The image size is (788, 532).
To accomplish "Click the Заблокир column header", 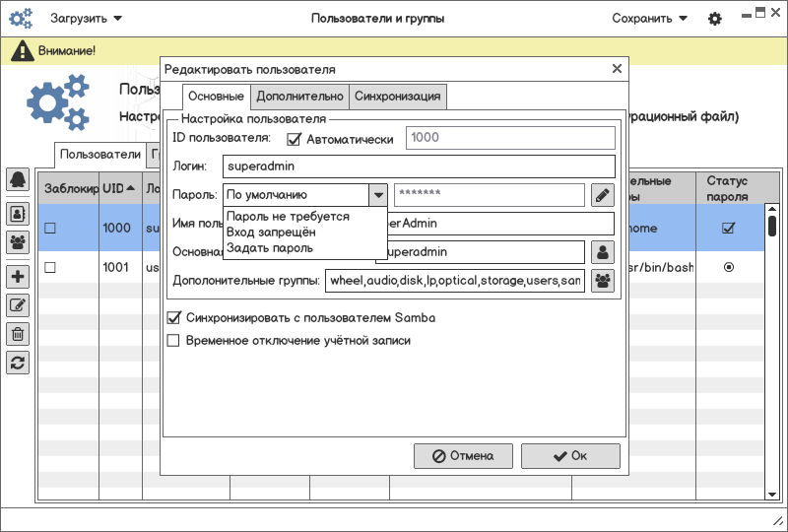I will [x=69, y=188].
